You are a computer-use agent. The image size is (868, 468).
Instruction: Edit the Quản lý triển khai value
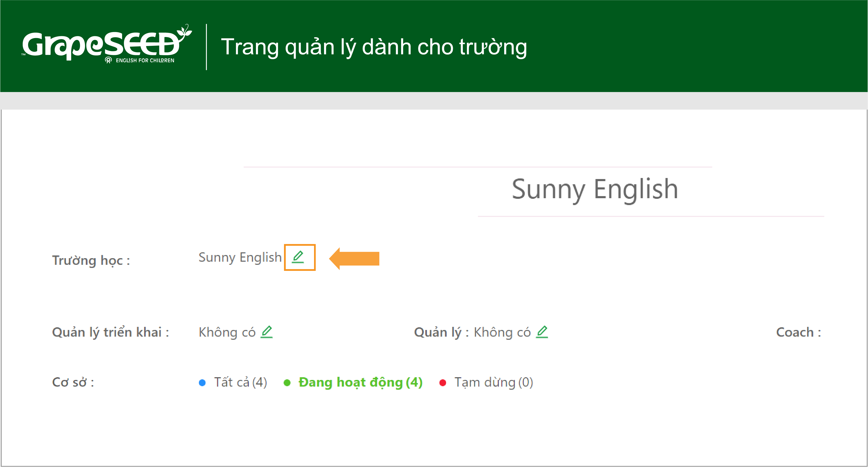click(x=267, y=332)
